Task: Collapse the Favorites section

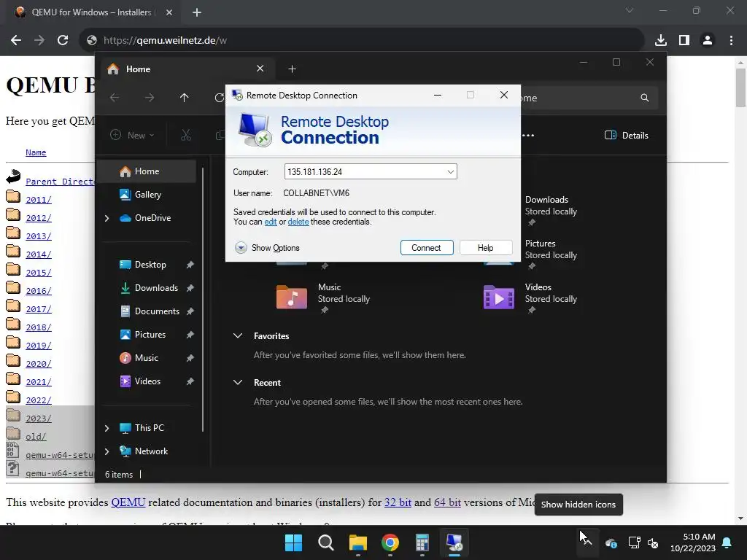Action: click(238, 335)
